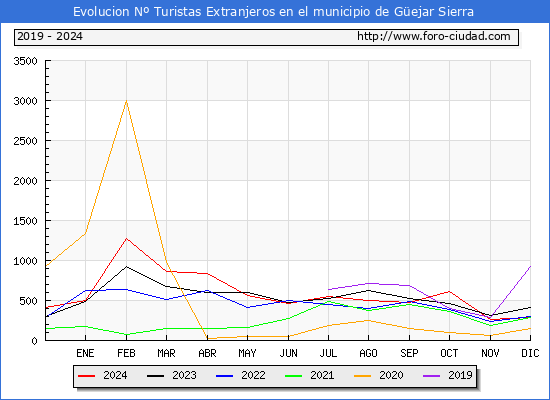
Task: Click the JUL month axis label
Action: point(328,353)
